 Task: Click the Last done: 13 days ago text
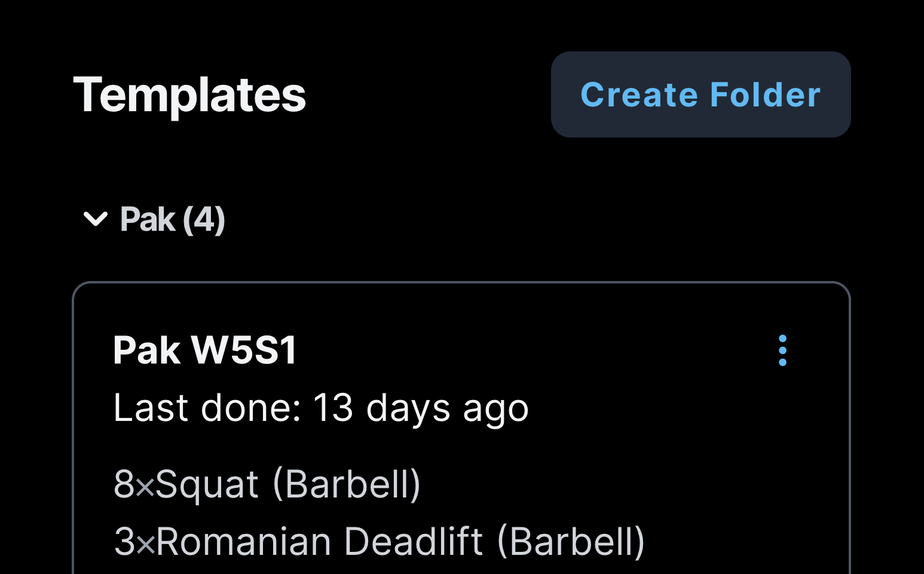click(x=321, y=408)
